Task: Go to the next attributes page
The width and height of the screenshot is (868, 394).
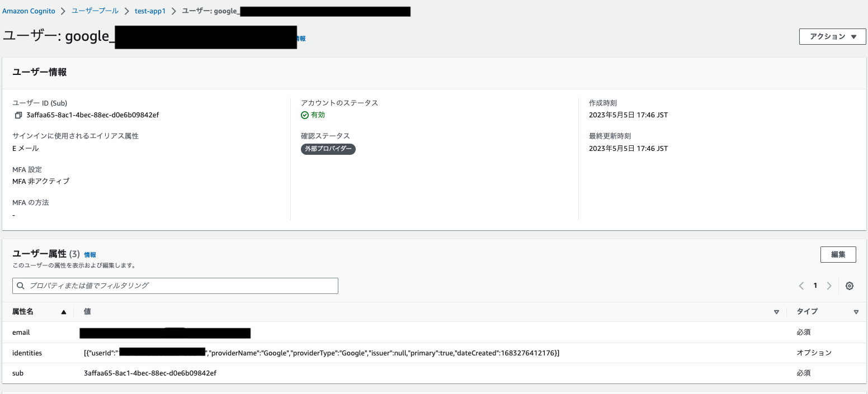Action: [x=829, y=286]
